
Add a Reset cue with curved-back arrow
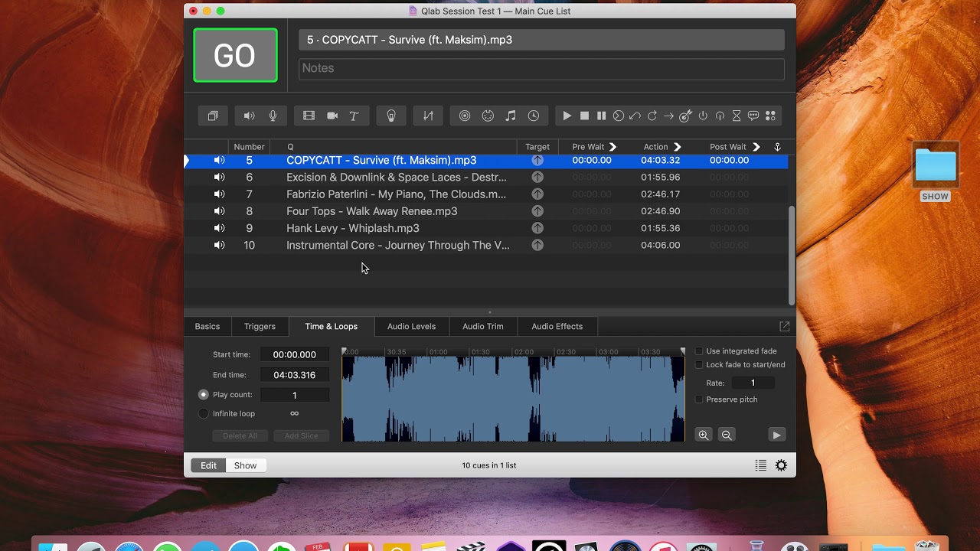(x=635, y=116)
